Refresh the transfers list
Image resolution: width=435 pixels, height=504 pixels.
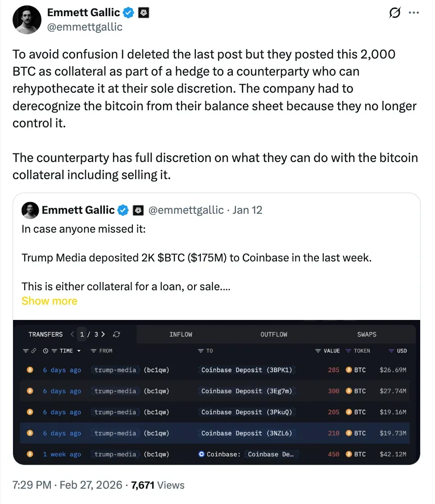point(116,334)
